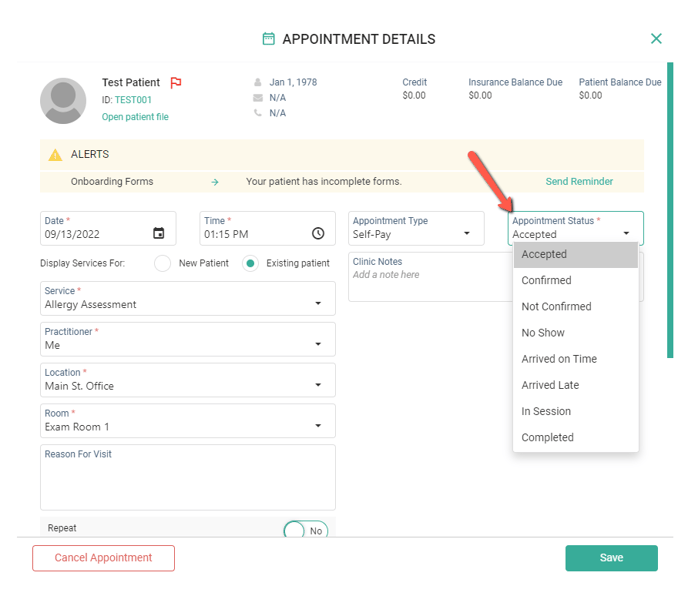The width and height of the screenshot is (688, 596).
Task: Choose Confirmed from the status list
Action: click(546, 281)
